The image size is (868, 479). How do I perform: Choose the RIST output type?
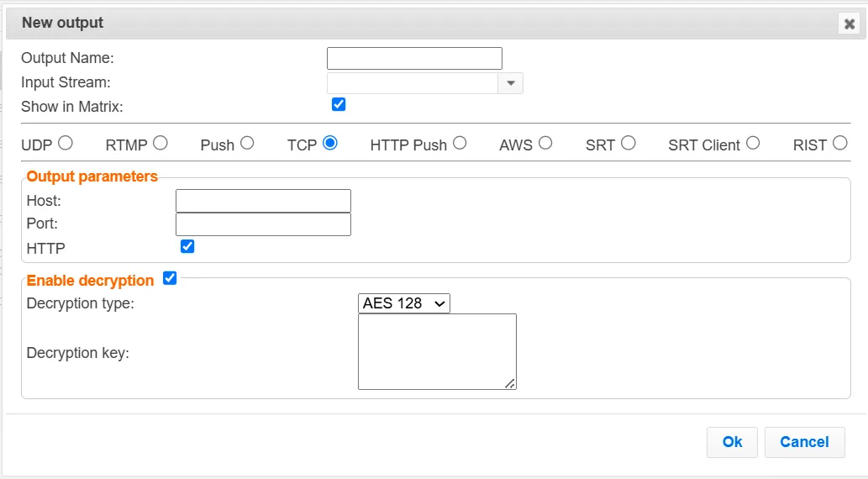pyautogui.click(x=839, y=144)
